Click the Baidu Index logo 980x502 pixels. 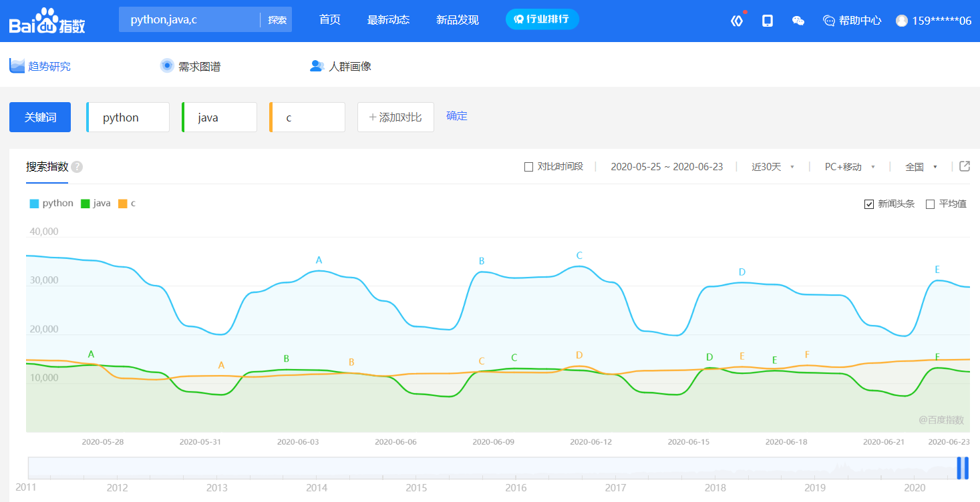point(47,21)
